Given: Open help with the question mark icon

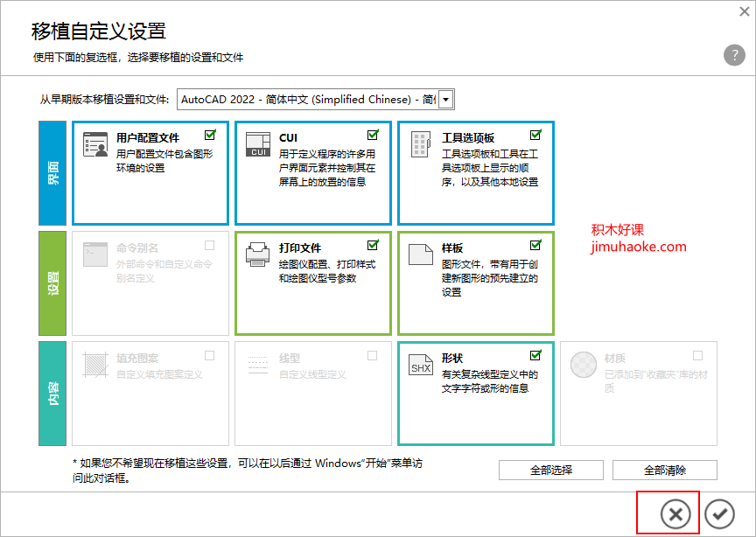Looking at the screenshot, I should click(734, 55).
